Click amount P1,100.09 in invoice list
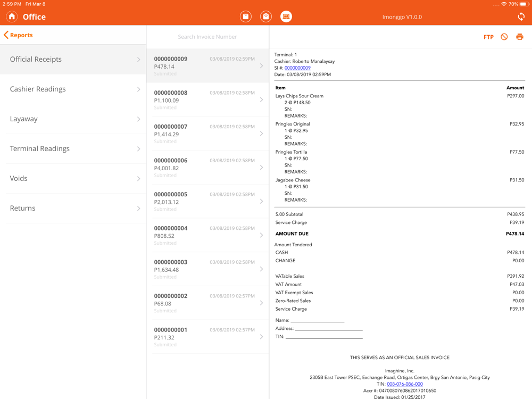532x399 pixels. click(x=166, y=101)
